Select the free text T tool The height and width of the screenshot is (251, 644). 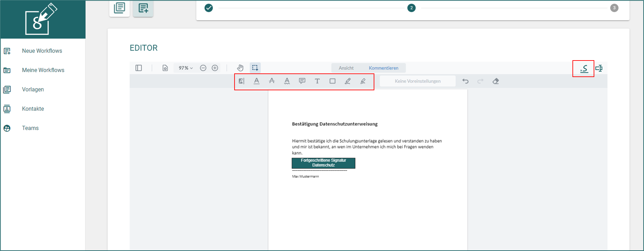[x=317, y=81]
